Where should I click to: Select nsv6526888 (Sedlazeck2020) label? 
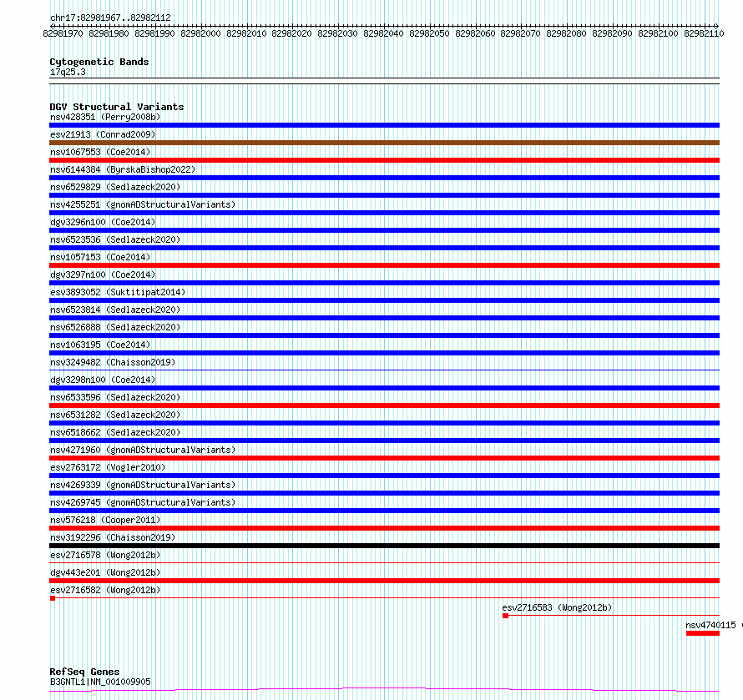[115, 327]
